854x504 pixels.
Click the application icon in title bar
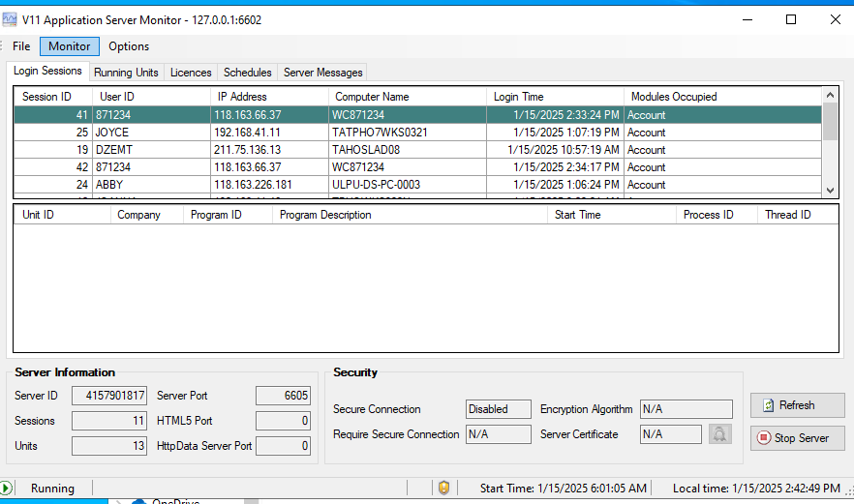pyautogui.click(x=12, y=19)
